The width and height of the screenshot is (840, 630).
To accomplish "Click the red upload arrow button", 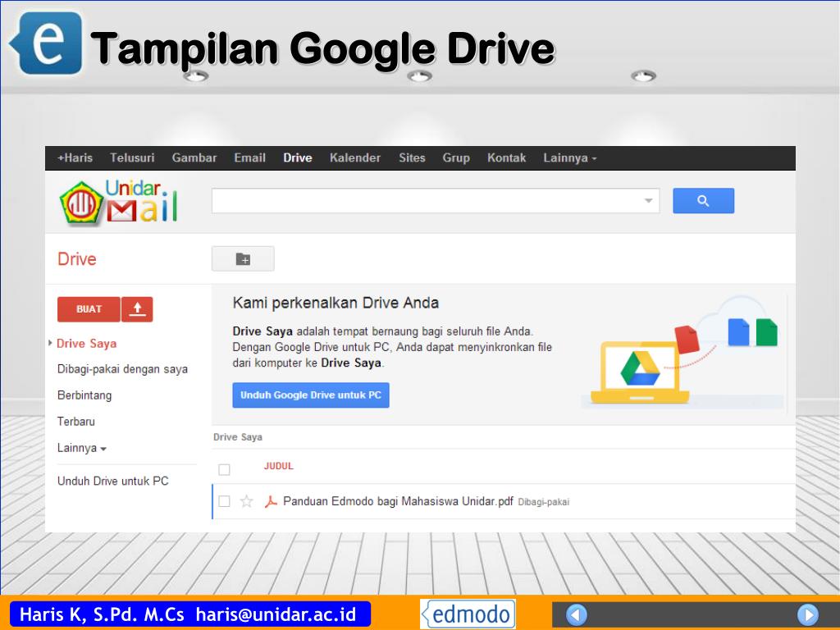I will [137, 309].
